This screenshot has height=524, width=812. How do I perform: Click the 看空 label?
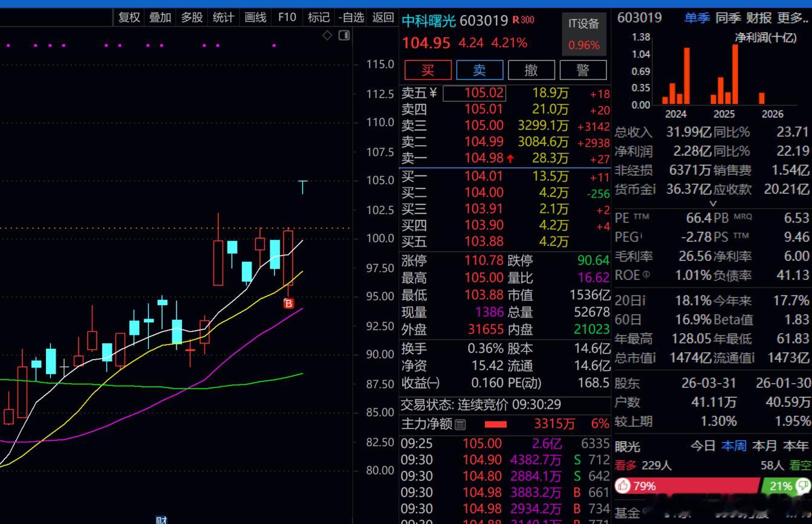(799, 465)
